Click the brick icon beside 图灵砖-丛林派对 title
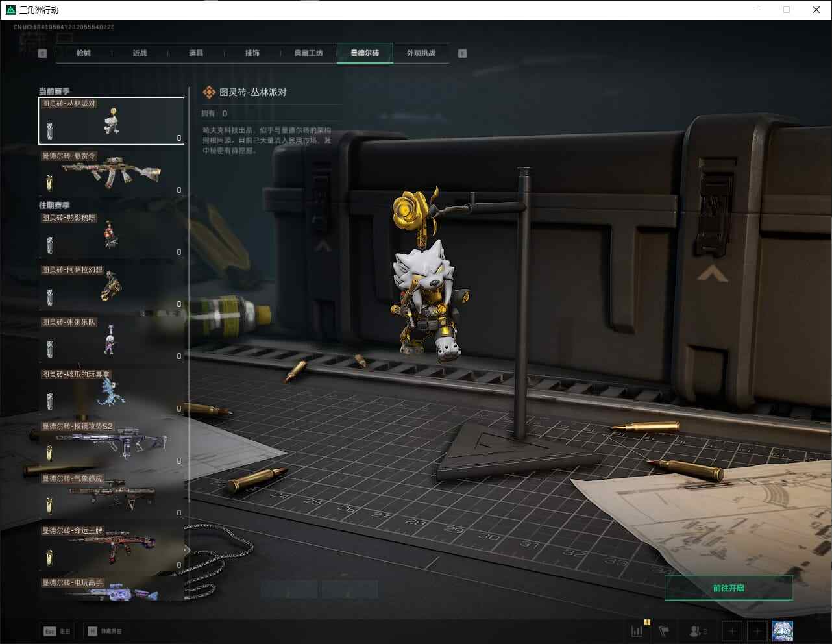 pos(209,92)
